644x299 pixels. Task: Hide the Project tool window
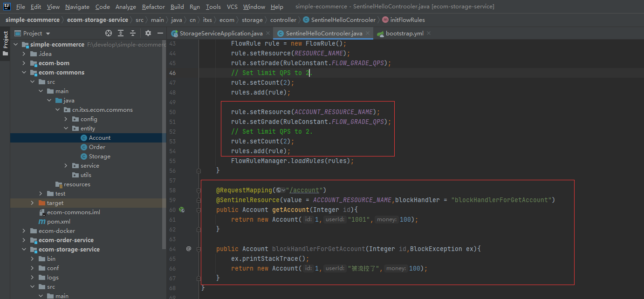click(x=160, y=33)
